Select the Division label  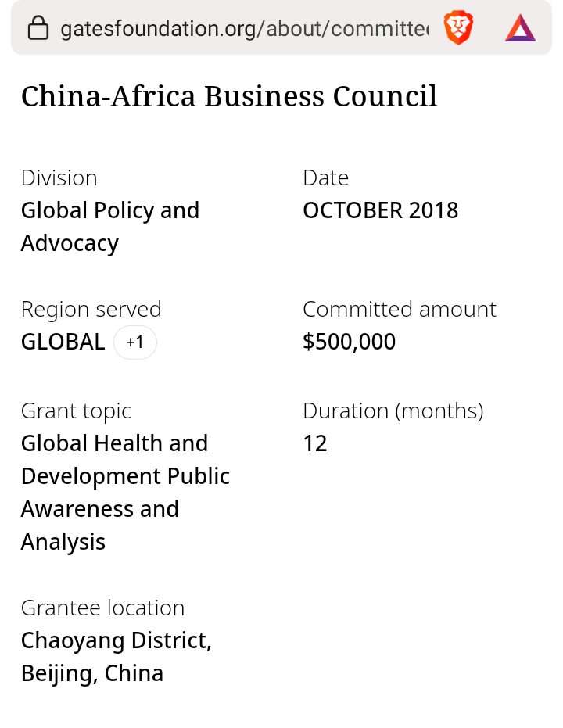59,178
